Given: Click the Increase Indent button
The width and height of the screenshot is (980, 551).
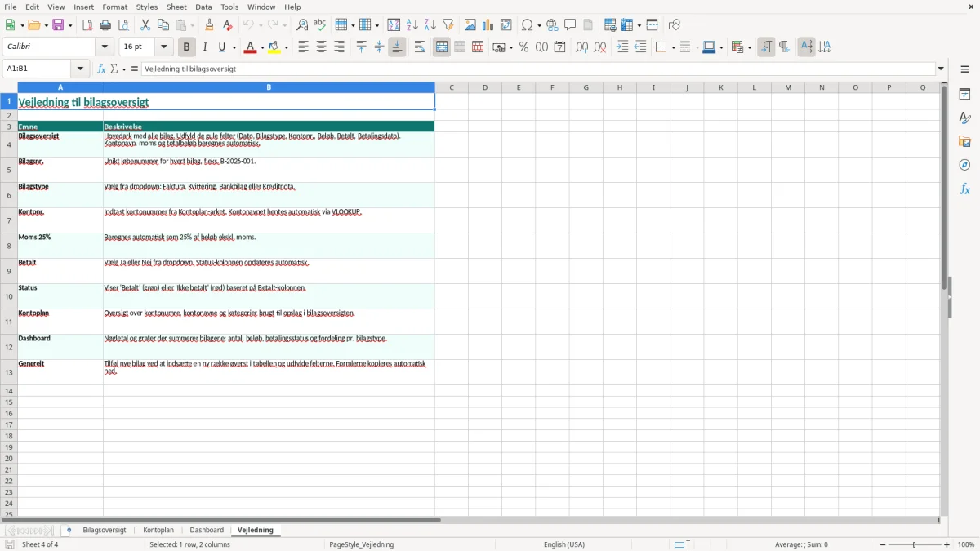Looking at the screenshot, I should coord(622,47).
